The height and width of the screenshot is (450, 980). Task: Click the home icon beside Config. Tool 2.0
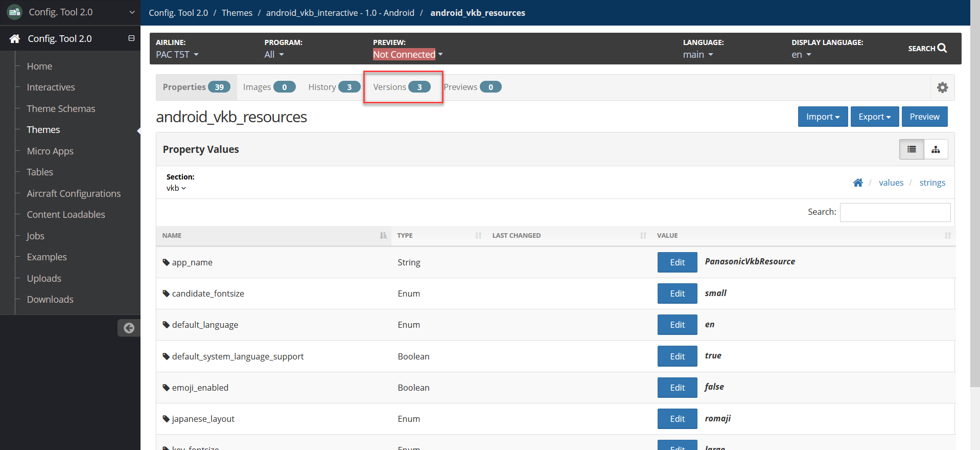pos(15,39)
